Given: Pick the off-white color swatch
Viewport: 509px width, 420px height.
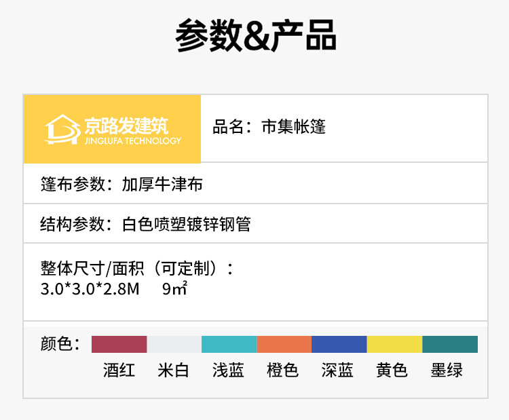Looking at the screenshot, I should tap(174, 344).
